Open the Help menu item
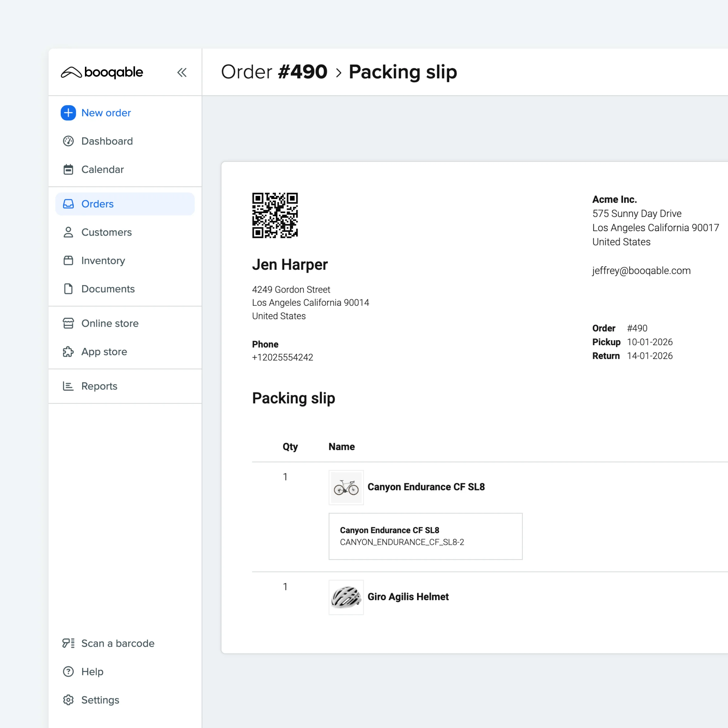728x728 pixels. click(92, 672)
